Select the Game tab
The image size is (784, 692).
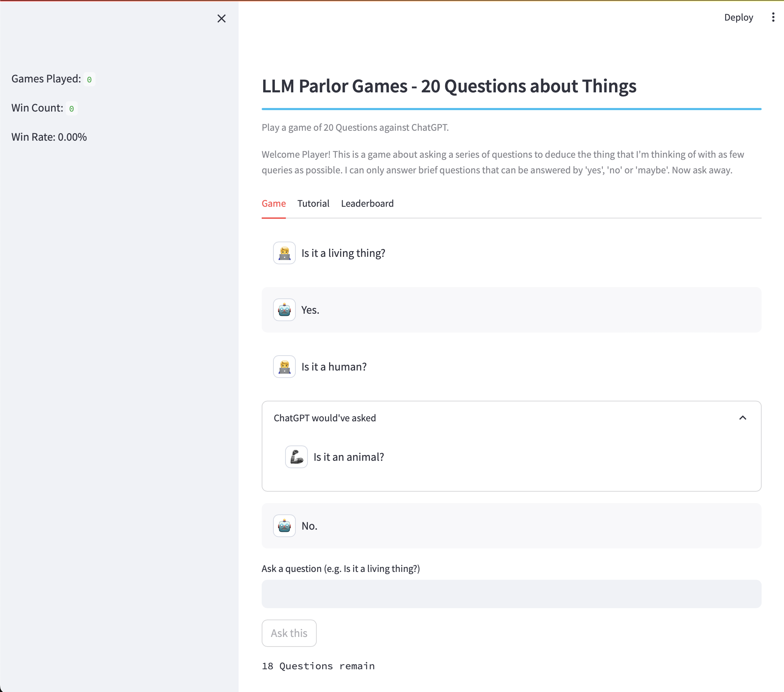(273, 204)
